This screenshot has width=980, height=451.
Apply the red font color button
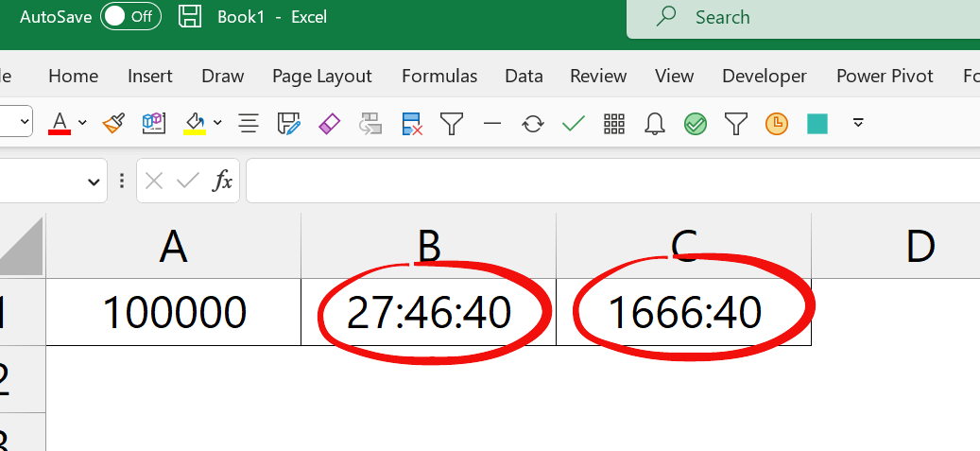[60, 123]
